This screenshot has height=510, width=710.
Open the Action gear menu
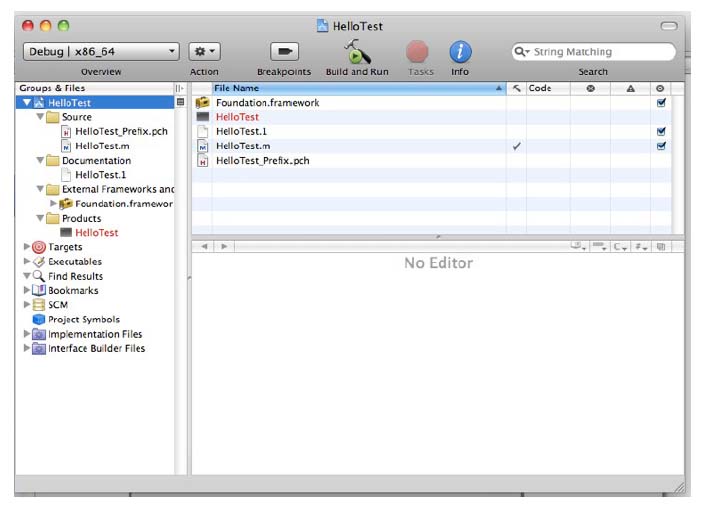pos(205,51)
